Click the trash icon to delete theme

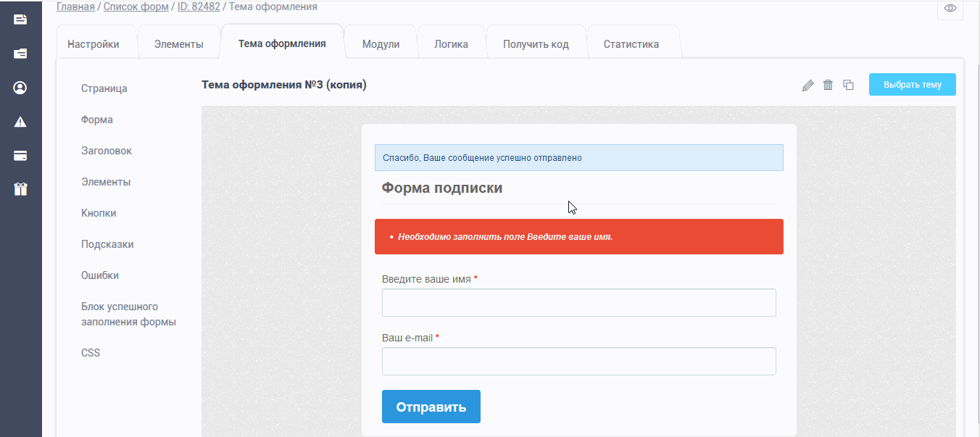click(x=828, y=85)
